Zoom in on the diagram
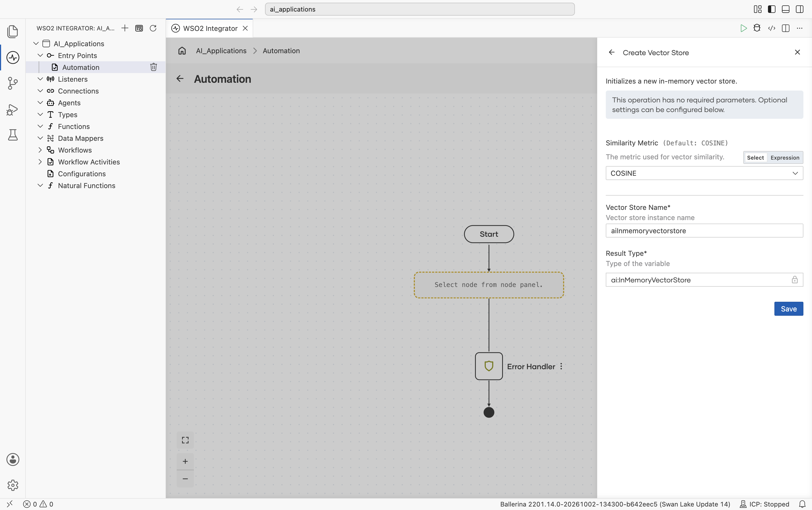 tap(185, 461)
